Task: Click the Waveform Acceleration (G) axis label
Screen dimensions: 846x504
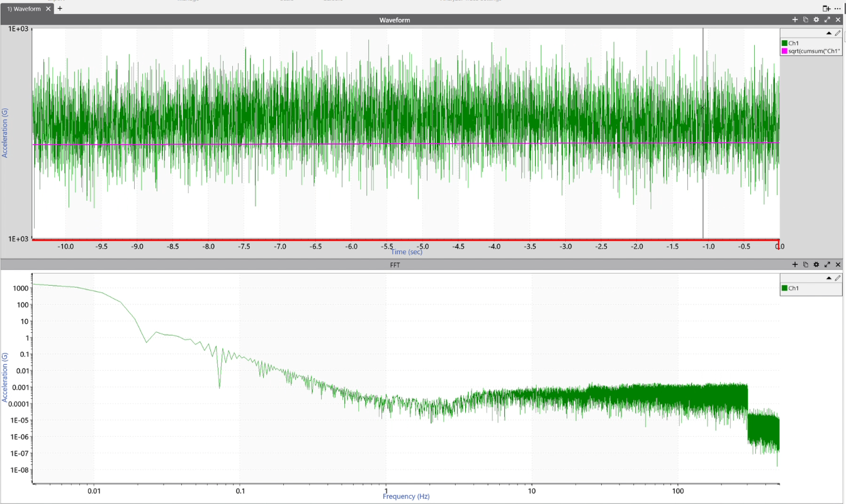Action: 5,133
